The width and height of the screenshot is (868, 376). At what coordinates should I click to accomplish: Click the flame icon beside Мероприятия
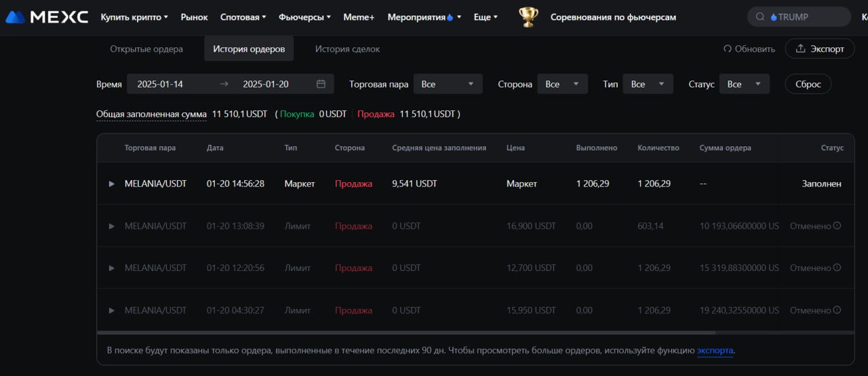click(450, 17)
